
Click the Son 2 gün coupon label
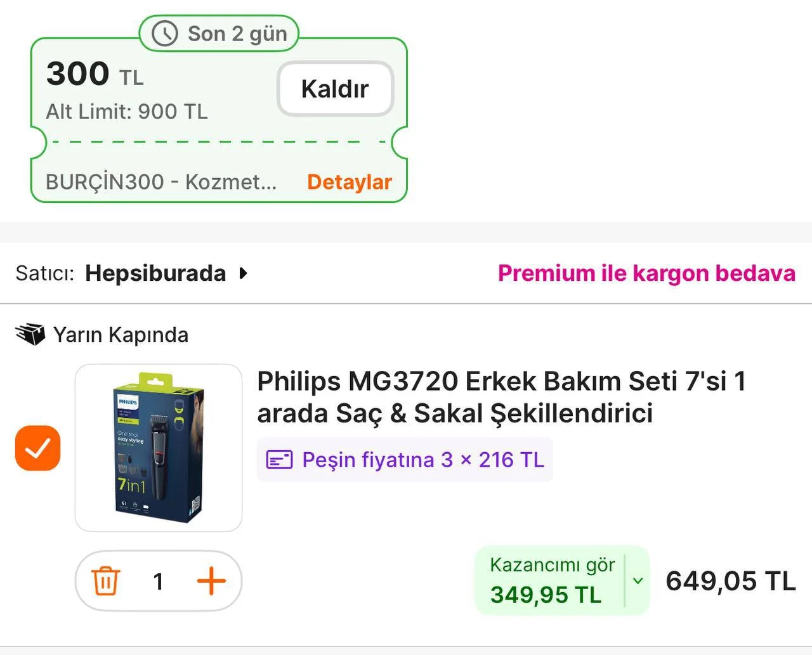pyautogui.click(x=237, y=34)
